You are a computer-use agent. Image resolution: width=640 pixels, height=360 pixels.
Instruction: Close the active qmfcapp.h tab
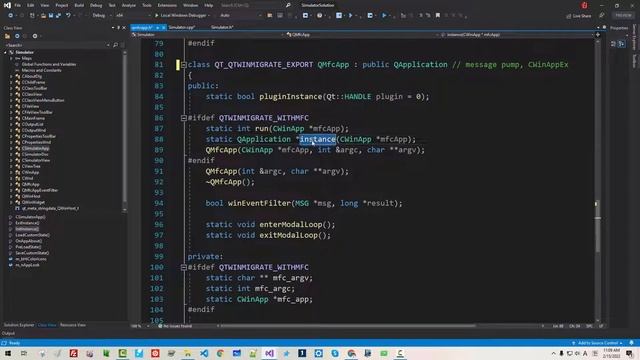[x=163, y=27]
